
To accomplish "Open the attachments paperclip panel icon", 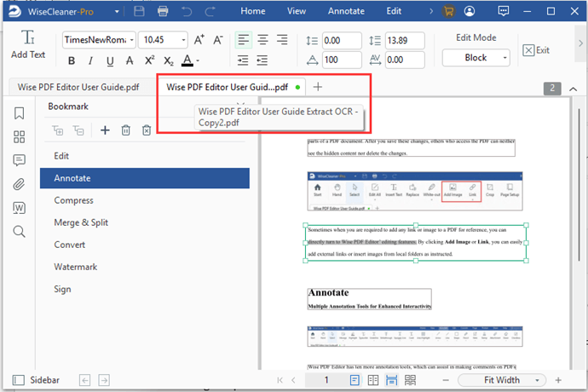I will (x=19, y=184).
